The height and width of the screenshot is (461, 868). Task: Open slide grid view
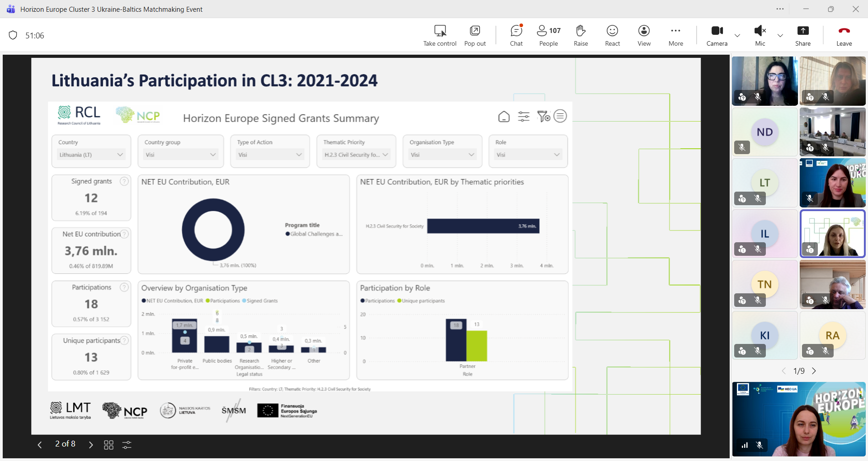tap(108, 445)
